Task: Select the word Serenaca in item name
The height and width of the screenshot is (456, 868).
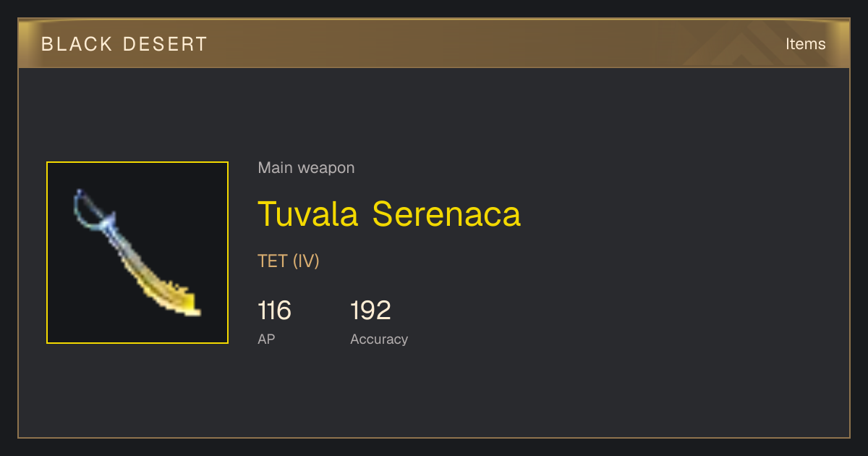Action: [446, 214]
